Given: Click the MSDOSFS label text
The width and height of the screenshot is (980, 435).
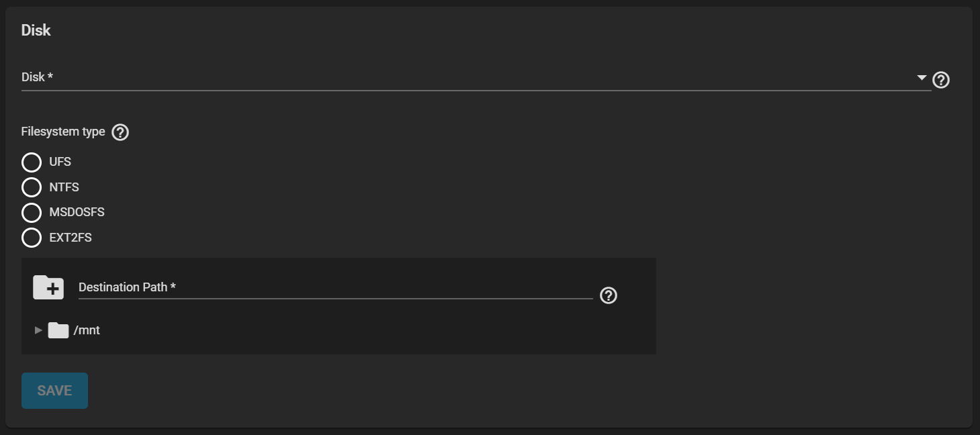Looking at the screenshot, I should click(77, 212).
